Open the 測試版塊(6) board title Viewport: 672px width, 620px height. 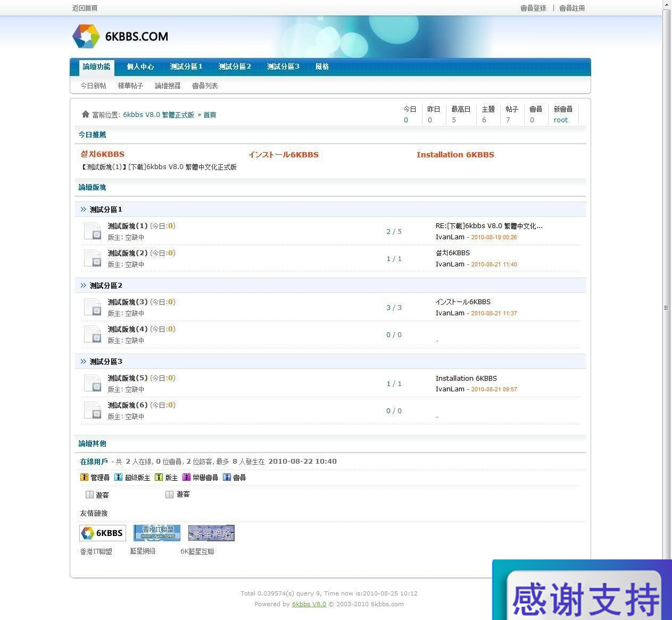[x=128, y=405]
